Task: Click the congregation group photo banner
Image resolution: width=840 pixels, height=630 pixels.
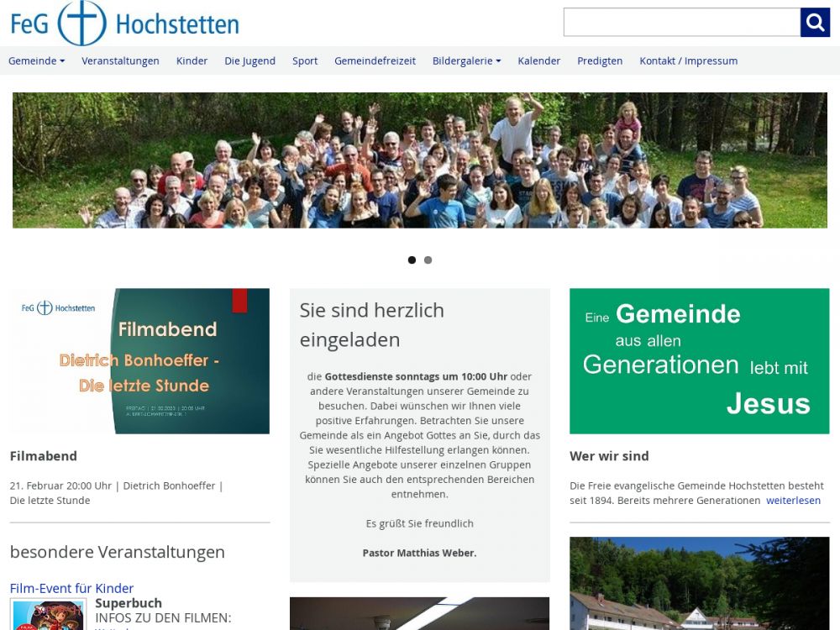Action: [420, 160]
